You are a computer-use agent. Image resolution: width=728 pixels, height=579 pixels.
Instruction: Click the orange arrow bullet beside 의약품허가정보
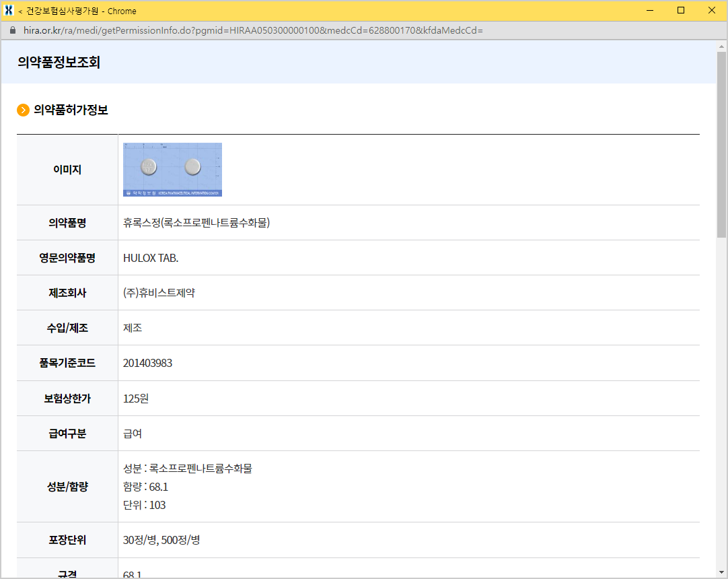click(24, 110)
